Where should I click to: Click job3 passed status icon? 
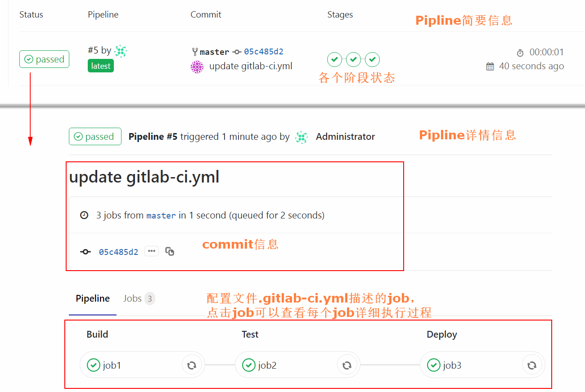tap(434, 365)
